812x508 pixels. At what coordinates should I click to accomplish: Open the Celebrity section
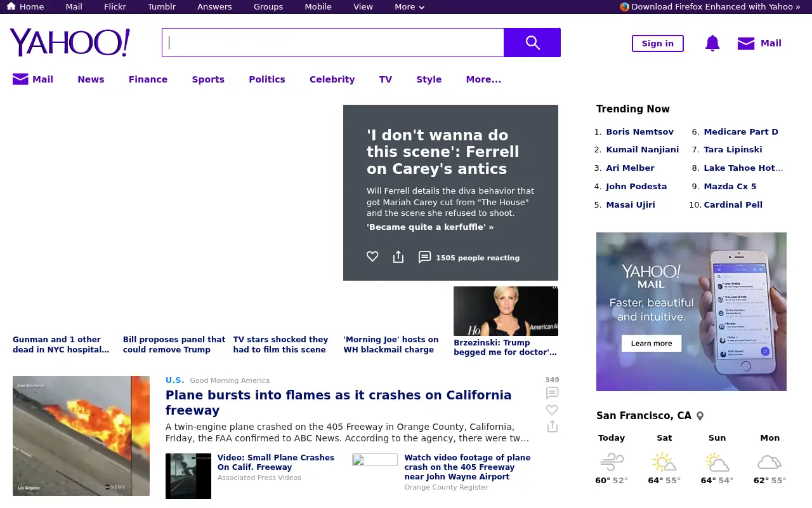[332, 79]
